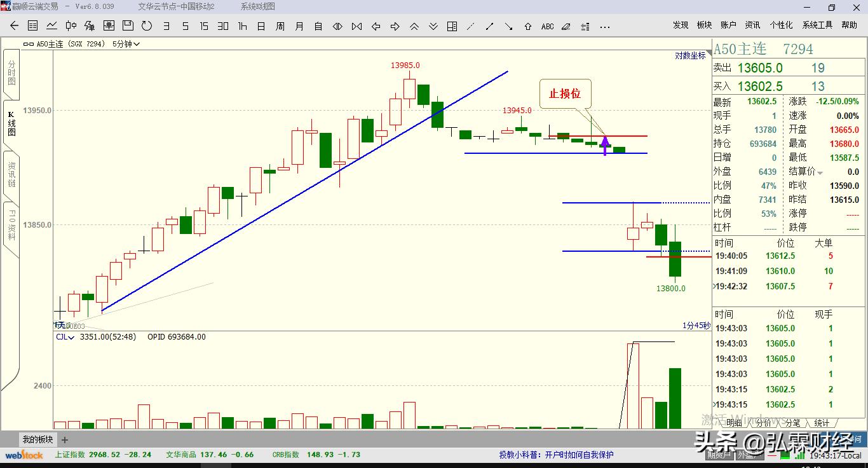Open the 5分钟 period dropdown
This screenshot has height=468, width=868.
coord(126,44)
